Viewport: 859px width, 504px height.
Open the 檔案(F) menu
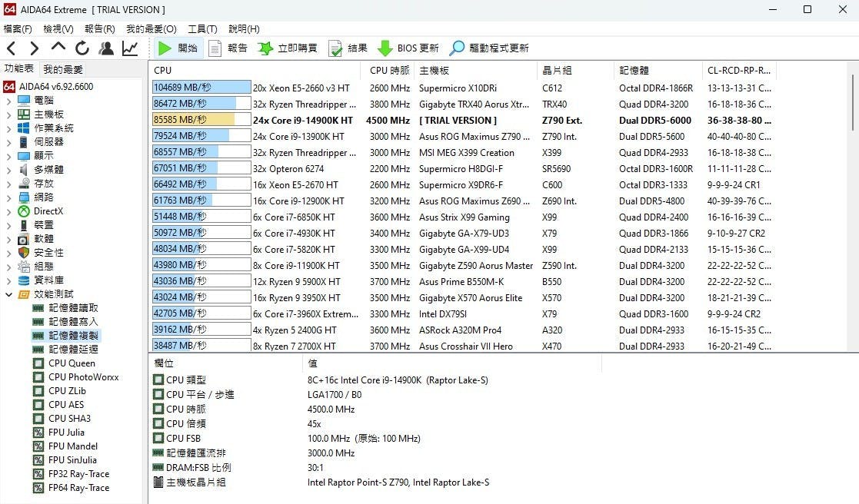pyautogui.click(x=18, y=29)
